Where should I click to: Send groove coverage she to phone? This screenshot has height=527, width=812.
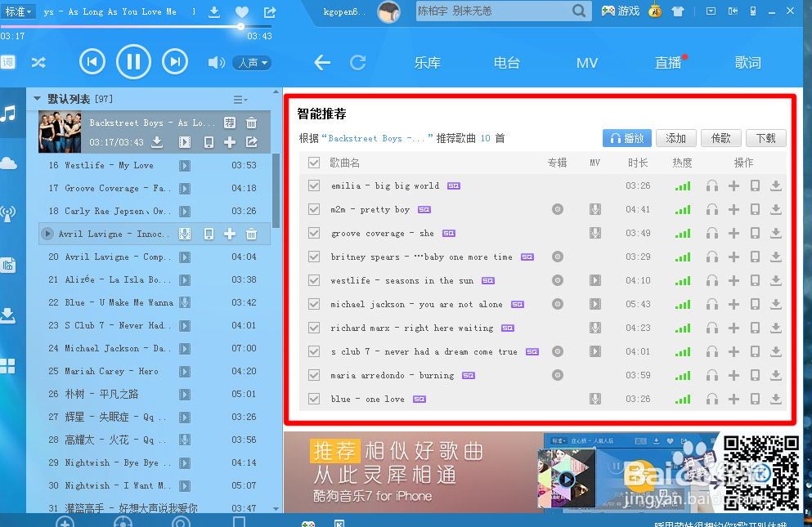755,233
